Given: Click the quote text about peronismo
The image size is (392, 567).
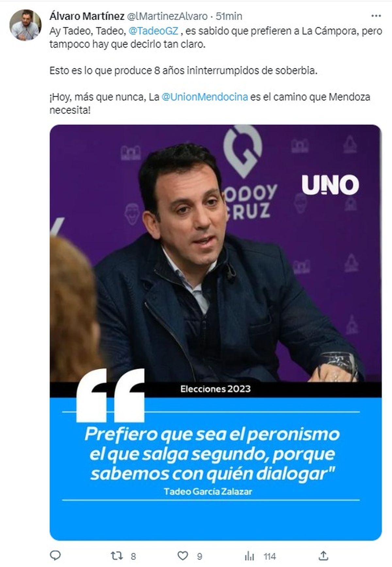Looking at the screenshot, I should (212, 454).
